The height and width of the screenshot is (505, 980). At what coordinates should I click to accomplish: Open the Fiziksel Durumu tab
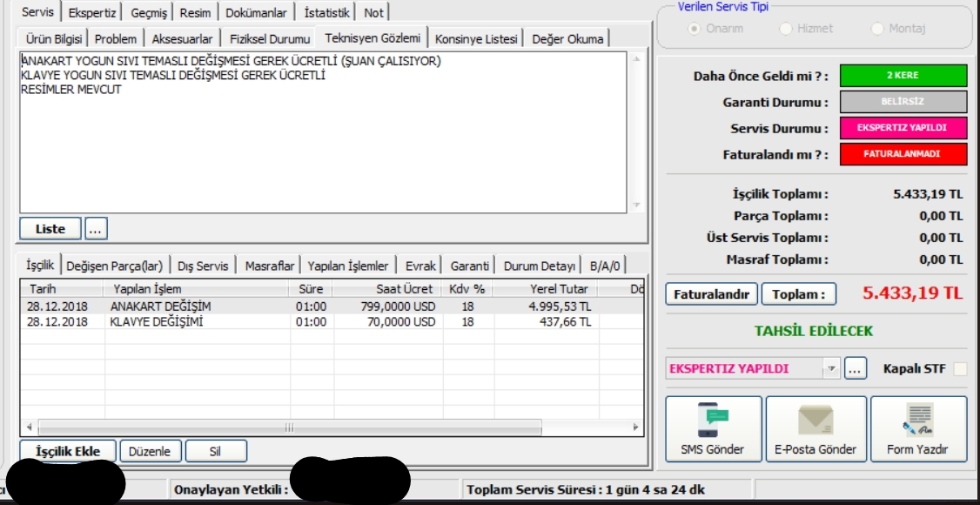point(270,39)
